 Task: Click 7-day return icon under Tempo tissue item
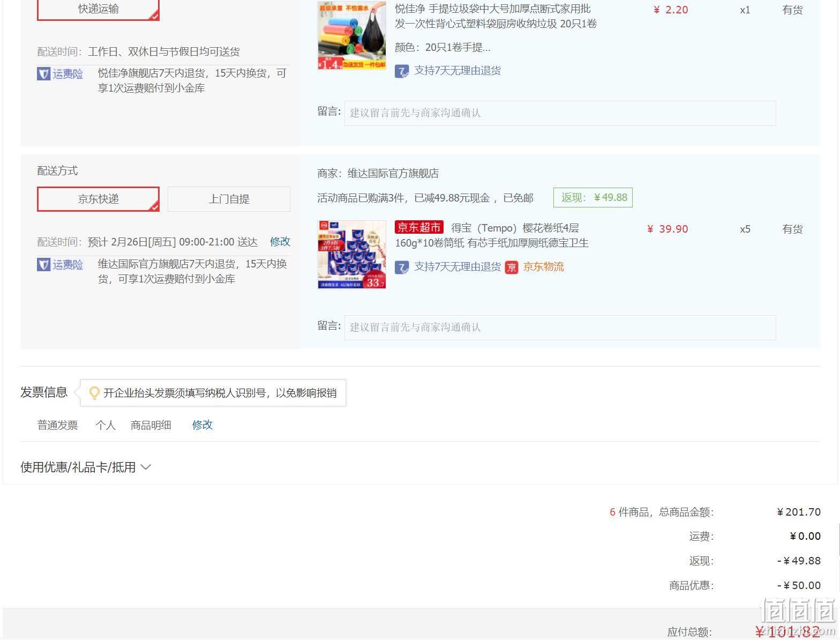402,267
